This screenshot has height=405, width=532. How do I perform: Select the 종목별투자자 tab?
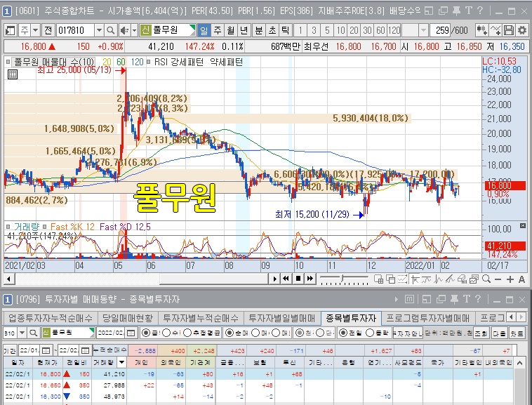[x=351, y=318]
